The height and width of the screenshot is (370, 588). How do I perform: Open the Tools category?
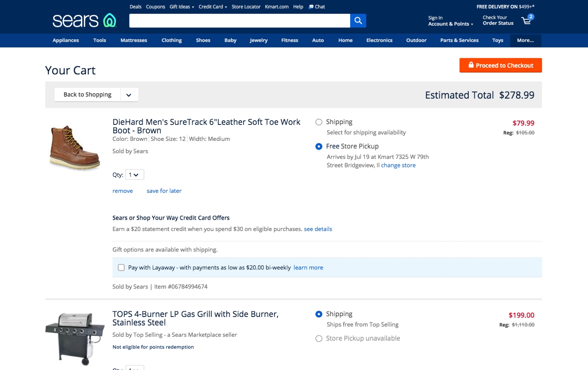(99, 40)
